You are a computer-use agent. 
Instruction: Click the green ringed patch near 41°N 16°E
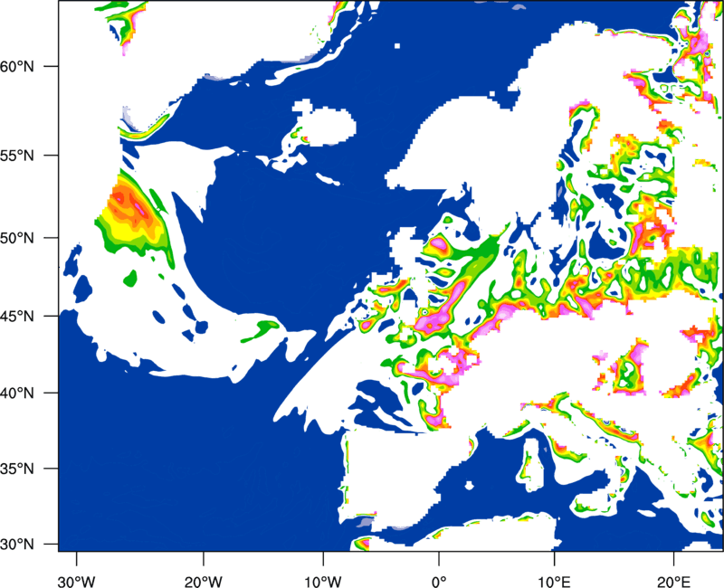[628, 371]
